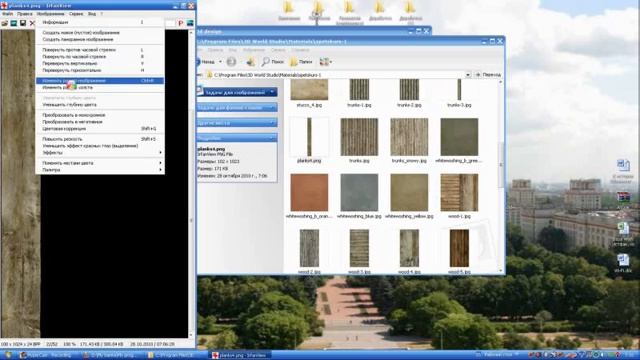Open Цветовая коррекция entry
This screenshot has height=360, width=640.
coord(100,129)
